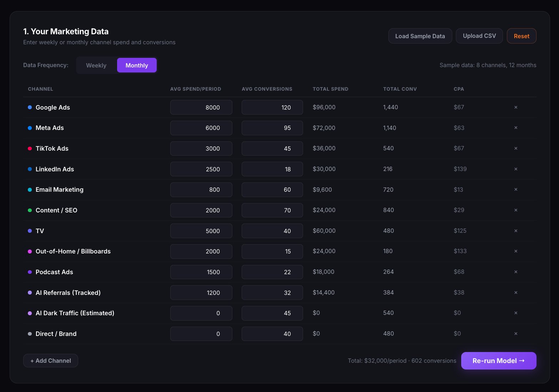Viewport: 559px width, 392px height.
Task: Click LinkedIn Ads total spend "$30,000"
Action: tap(324, 169)
